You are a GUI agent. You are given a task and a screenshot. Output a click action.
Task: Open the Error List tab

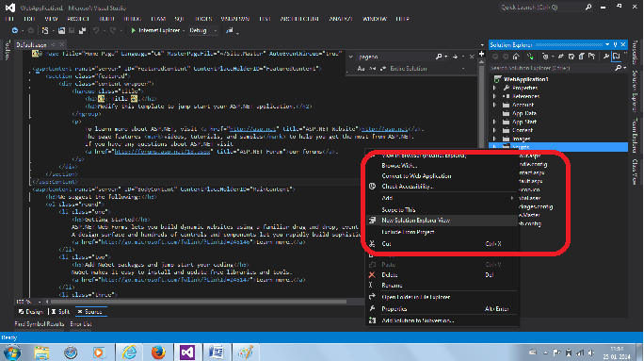[x=81, y=324]
